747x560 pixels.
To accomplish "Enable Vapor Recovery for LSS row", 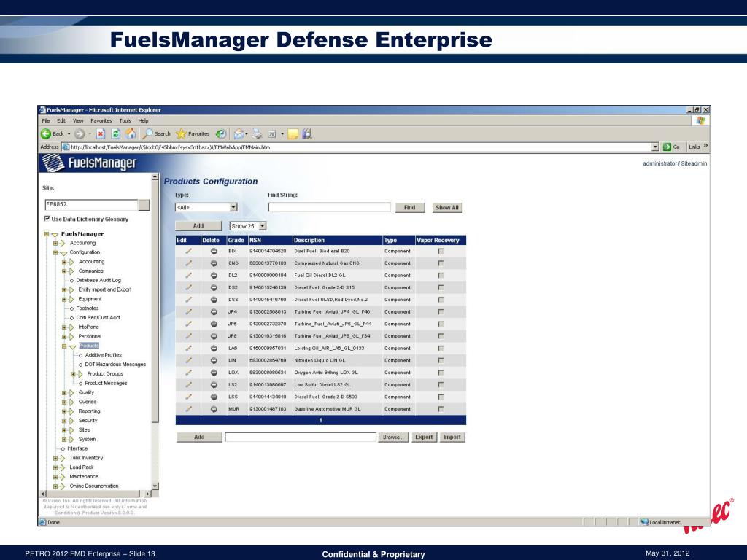I will click(441, 397).
